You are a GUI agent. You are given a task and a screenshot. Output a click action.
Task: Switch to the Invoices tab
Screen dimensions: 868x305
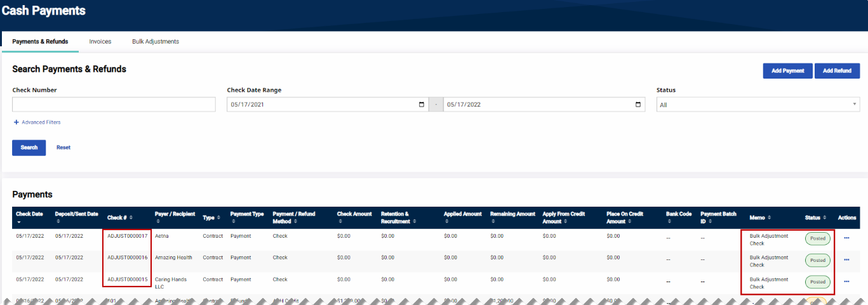pos(100,42)
